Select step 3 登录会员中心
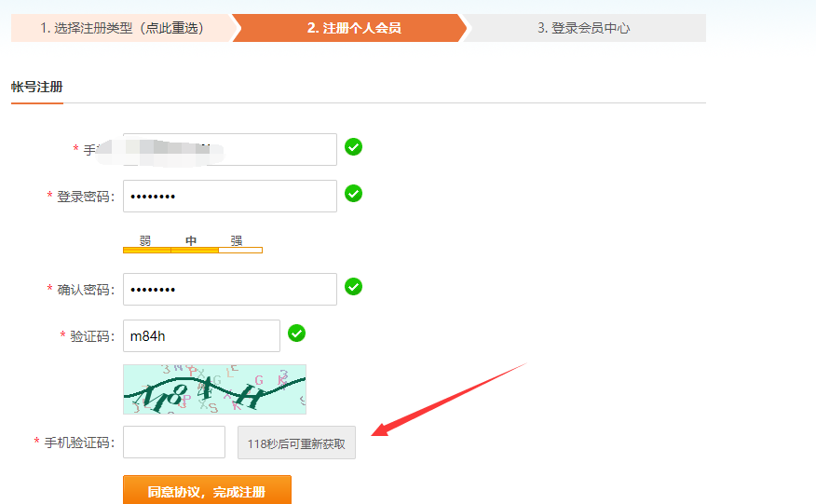The image size is (816, 504). pos(583,28)
